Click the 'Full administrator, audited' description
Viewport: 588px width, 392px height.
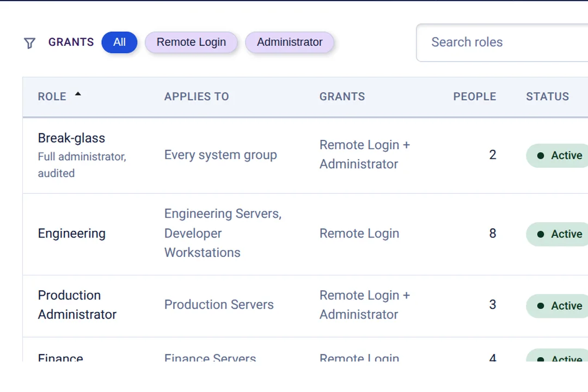[82, 164]
